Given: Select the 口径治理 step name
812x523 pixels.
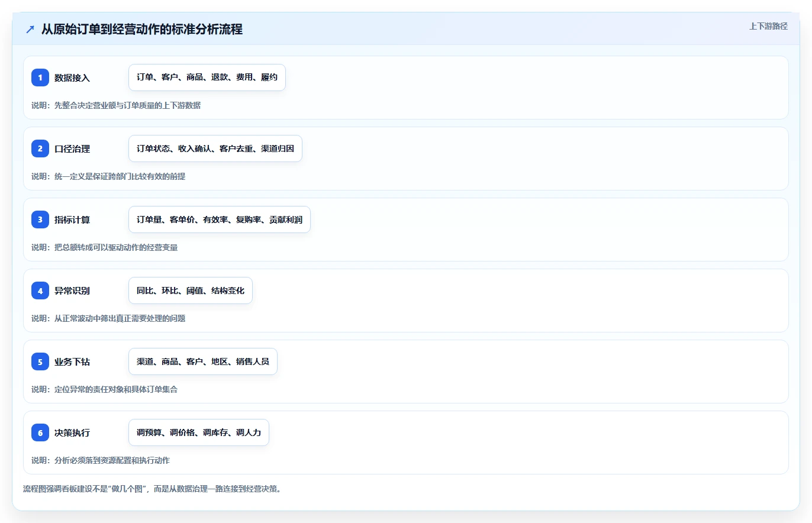Looking at the screenshot, I should tap(72, 148).
